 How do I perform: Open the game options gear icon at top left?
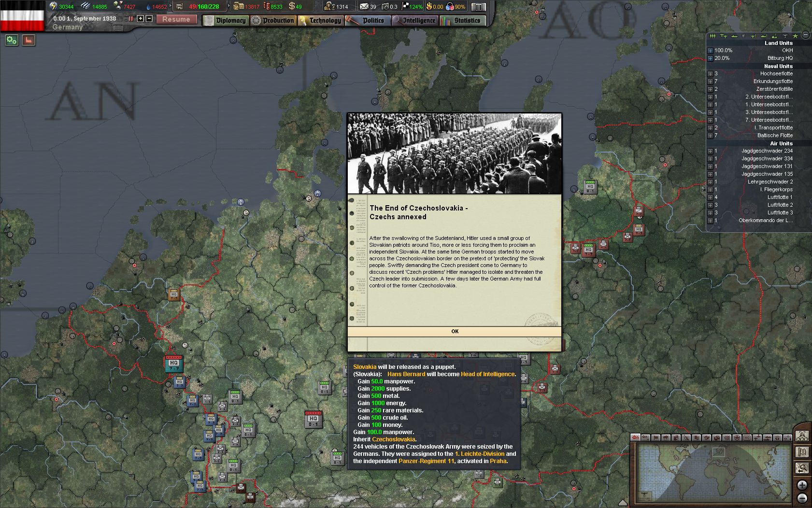[11, 41]
